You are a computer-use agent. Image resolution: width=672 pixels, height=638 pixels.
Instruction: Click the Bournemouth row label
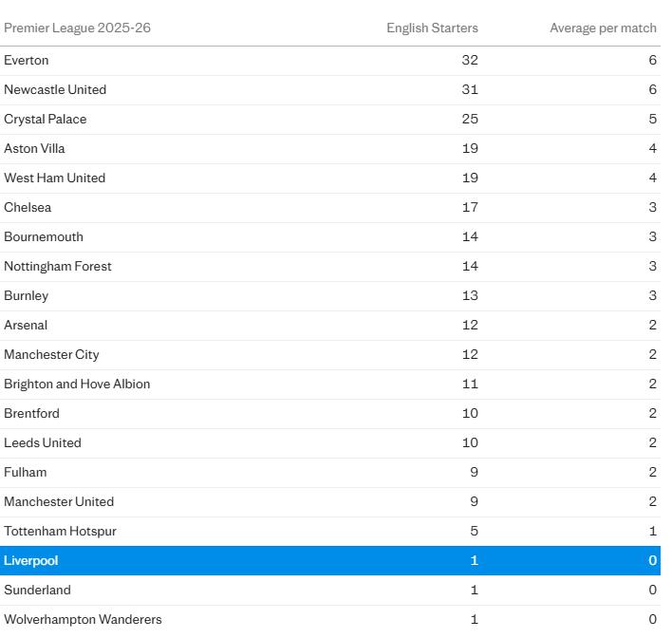(x=44, y=236)
